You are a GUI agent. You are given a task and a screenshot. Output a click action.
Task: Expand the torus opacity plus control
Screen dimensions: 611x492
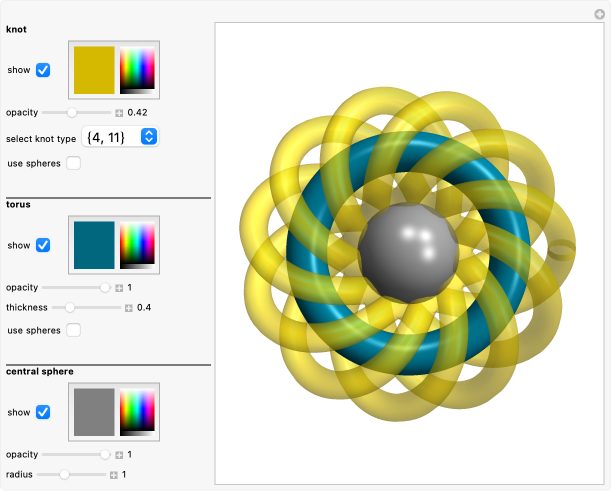[x=119, y=287]
